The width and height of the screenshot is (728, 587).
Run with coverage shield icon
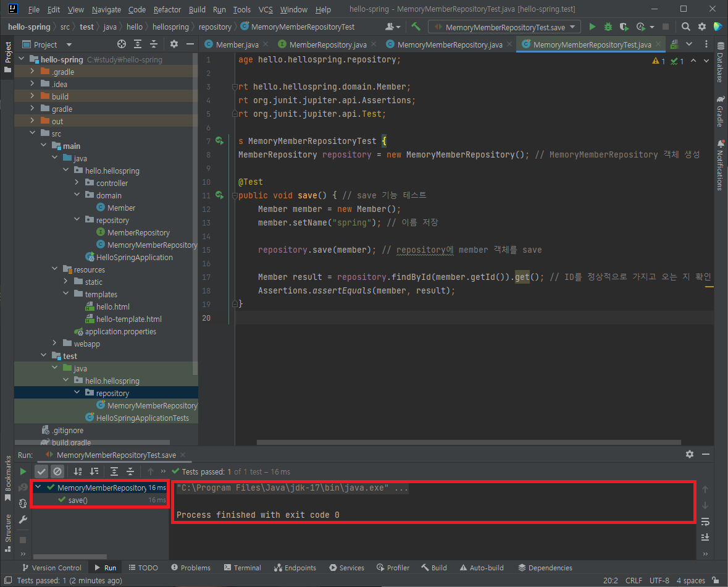[624, 27]
